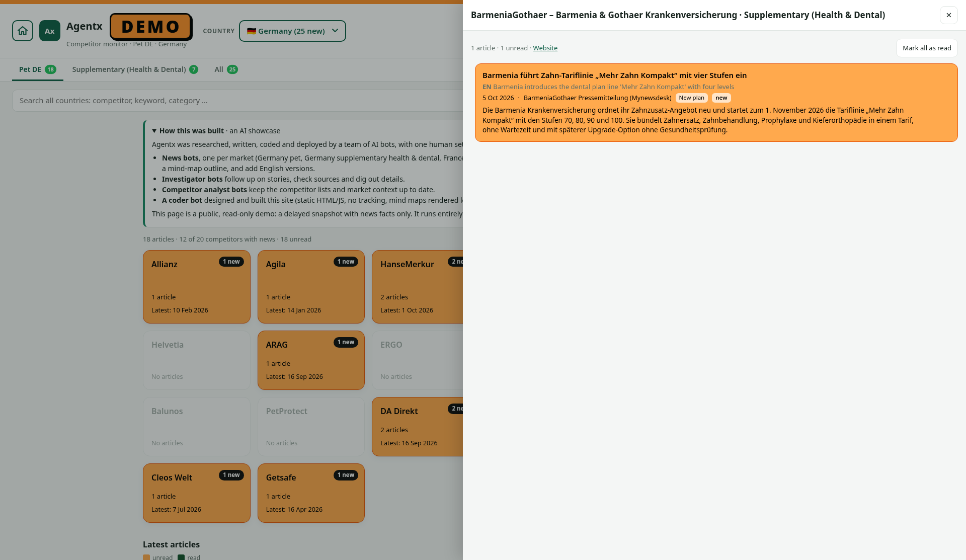The height and width of the screenshot is (560, 966).
Task: Open the Website link
Action: pos(545,48)
